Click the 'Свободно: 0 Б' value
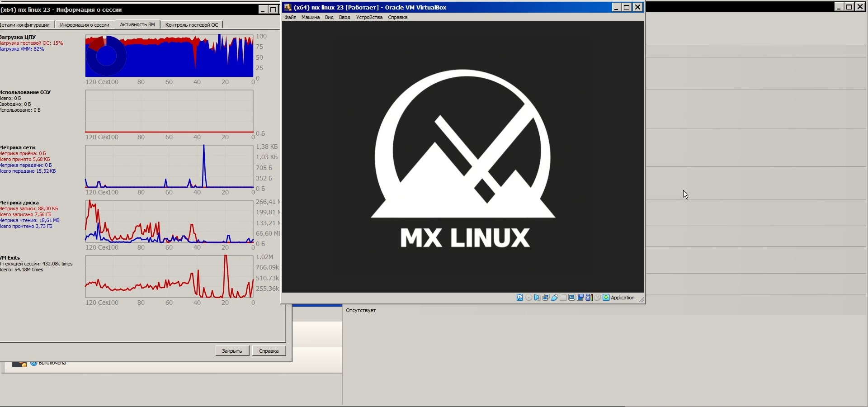This screenshot has width=868, height=407. pos(15,104)
